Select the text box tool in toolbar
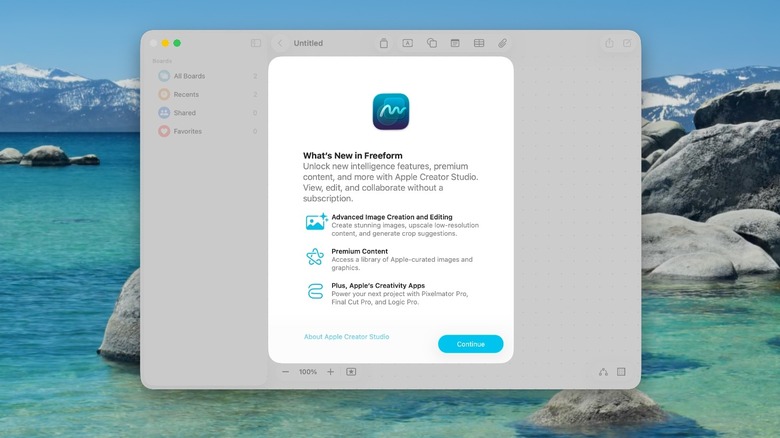Viewport: 780px width, 438px height. 407,43
